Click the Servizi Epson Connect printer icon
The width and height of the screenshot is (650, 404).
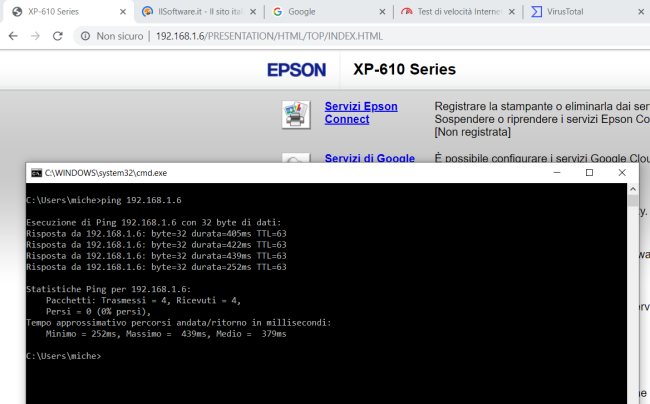296,114
